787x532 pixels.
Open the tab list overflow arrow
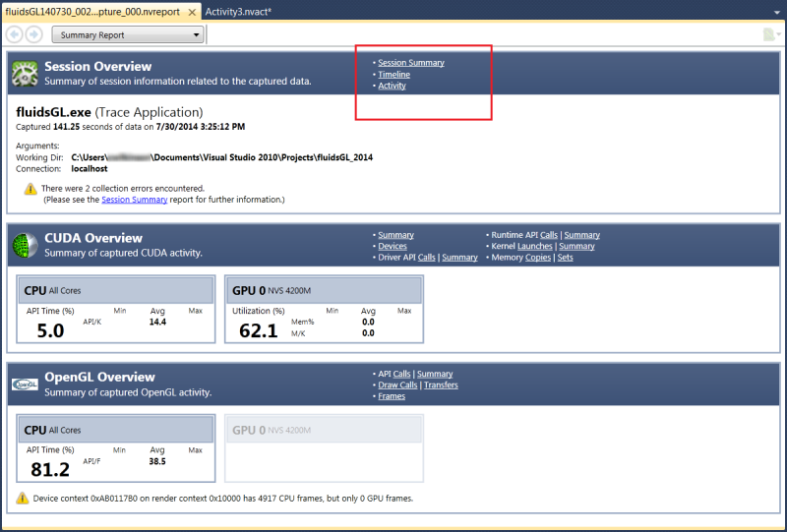(777, 12)
